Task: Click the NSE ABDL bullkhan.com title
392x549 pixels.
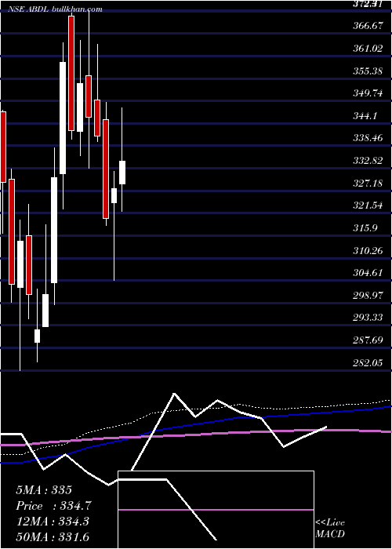Action: tap(54, 9)
